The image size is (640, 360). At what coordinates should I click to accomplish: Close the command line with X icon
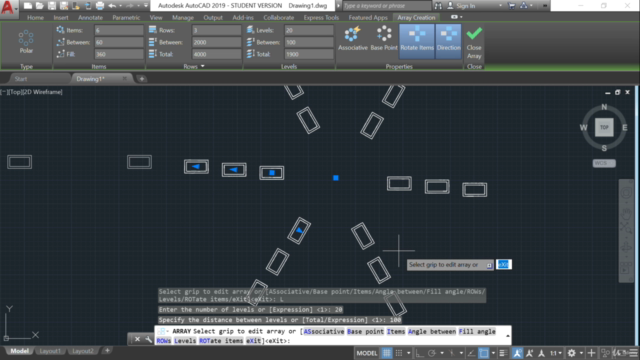tap(138, 339)
